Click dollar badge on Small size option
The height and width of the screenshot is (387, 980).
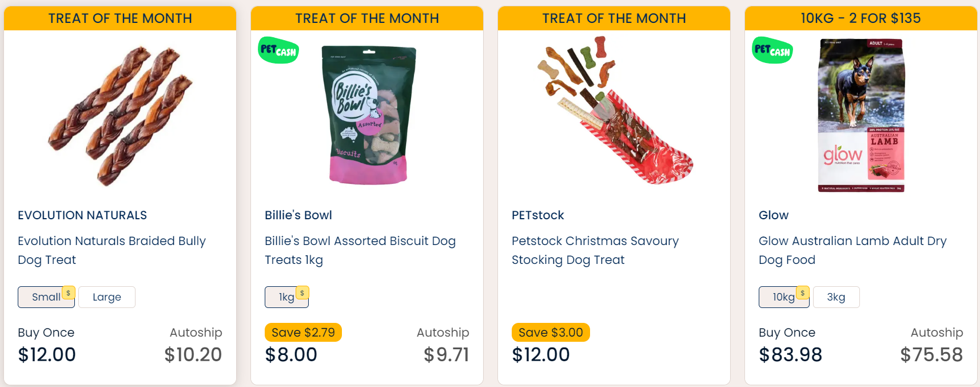point(69,293)
